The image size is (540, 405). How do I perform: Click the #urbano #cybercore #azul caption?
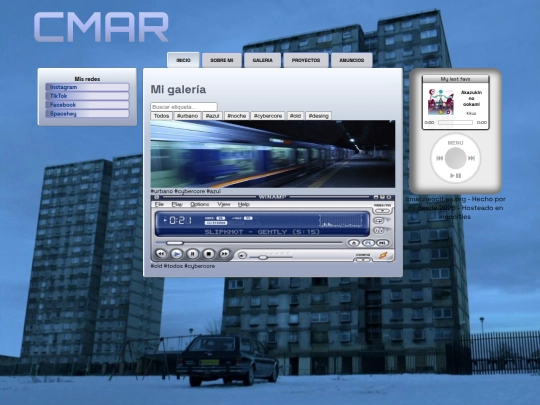coord(186,191)
